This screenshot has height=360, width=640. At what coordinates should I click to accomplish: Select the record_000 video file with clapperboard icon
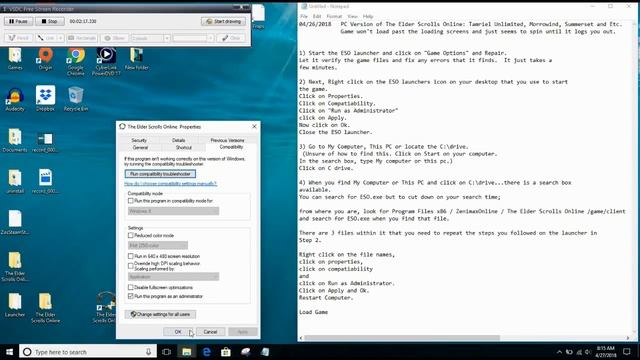click(x=45, y=181)
